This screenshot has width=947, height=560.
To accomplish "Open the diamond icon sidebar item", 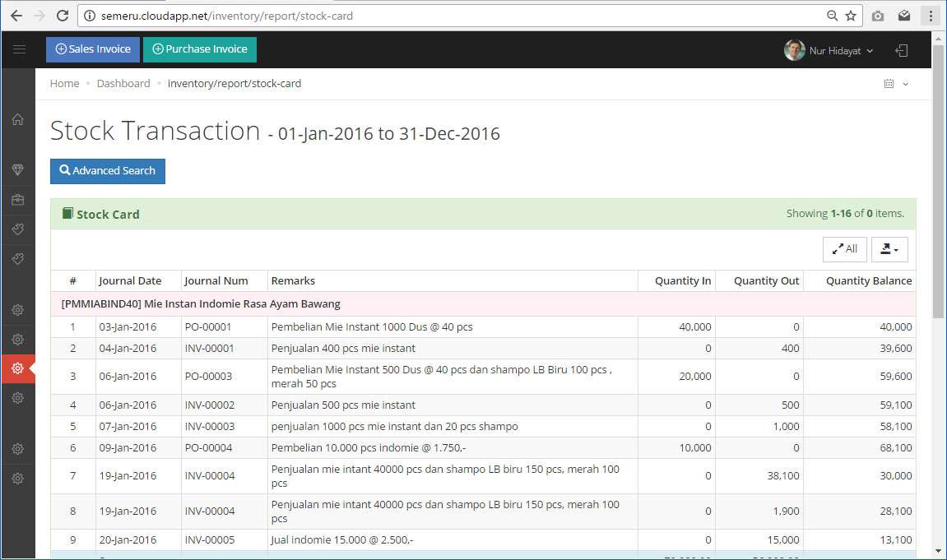I will click(x=17, y=170).
